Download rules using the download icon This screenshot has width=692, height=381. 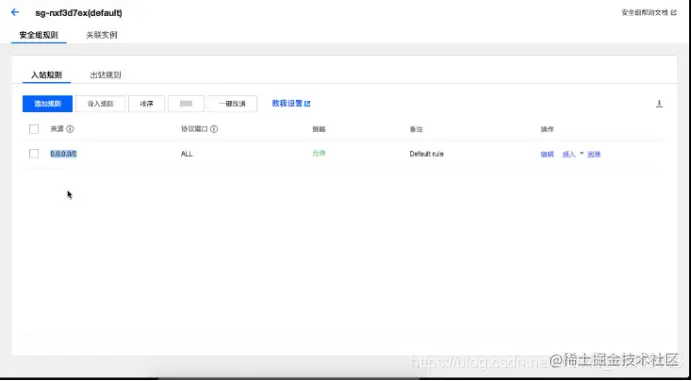coord(659,104)
